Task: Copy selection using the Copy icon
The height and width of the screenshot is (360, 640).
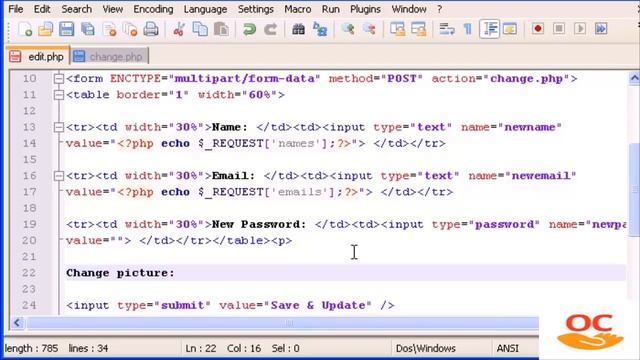Action: click(x=200, y=29)
